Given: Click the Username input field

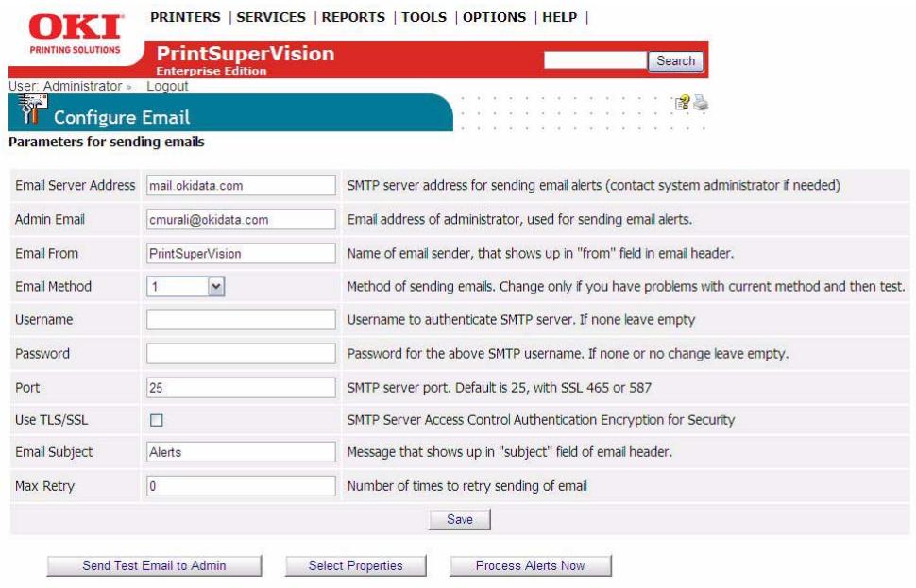Looking at the screenshot, I should click(241, 320).
